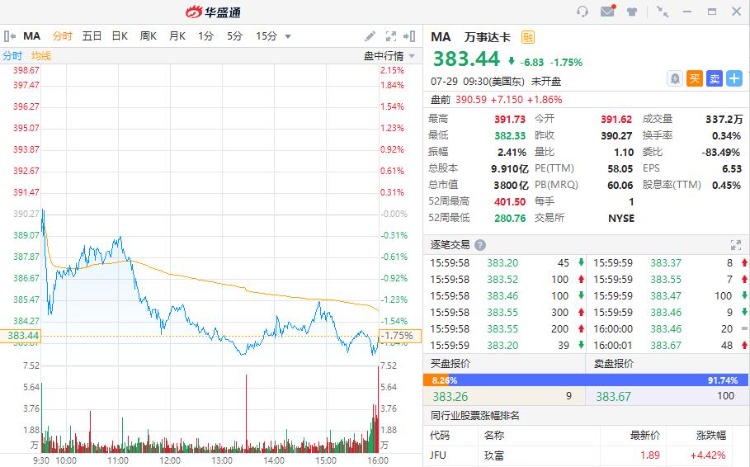The image size is (750, 467).
Task: Click the blue sell (卖) button
Action: tap(714, 78)
